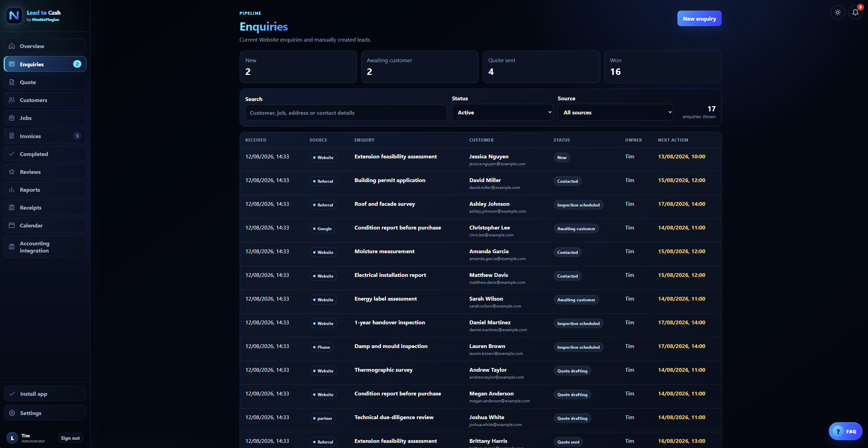Select the Enquiries menu item
The height and width of the screenshot is (448, 868).
click(x=45, y=64)
